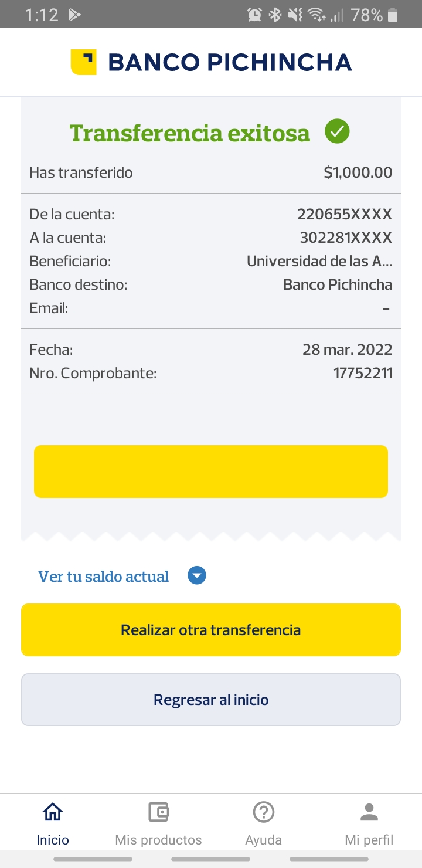The image size is (422, 868).
Task: Tap the Banco Pichincha yellow logo
Action: (83, 62)
